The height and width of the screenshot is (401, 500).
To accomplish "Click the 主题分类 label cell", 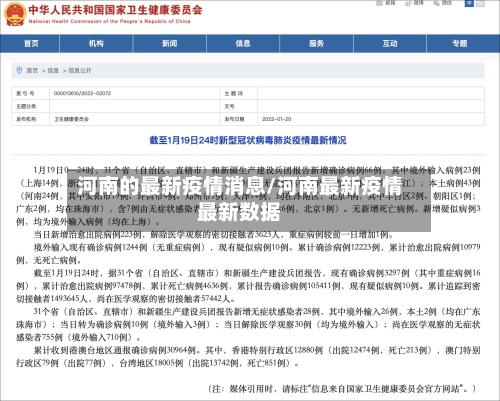I will [30, 106].
